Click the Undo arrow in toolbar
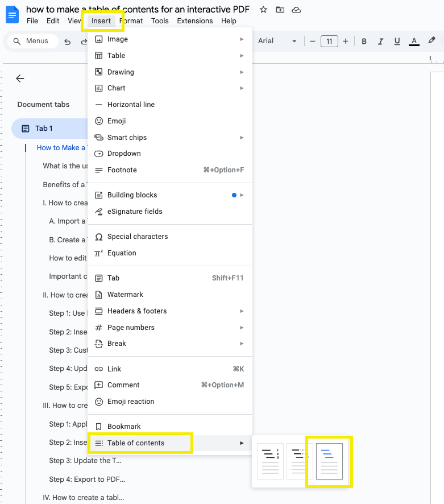444x504 pixels. [68, 42]
